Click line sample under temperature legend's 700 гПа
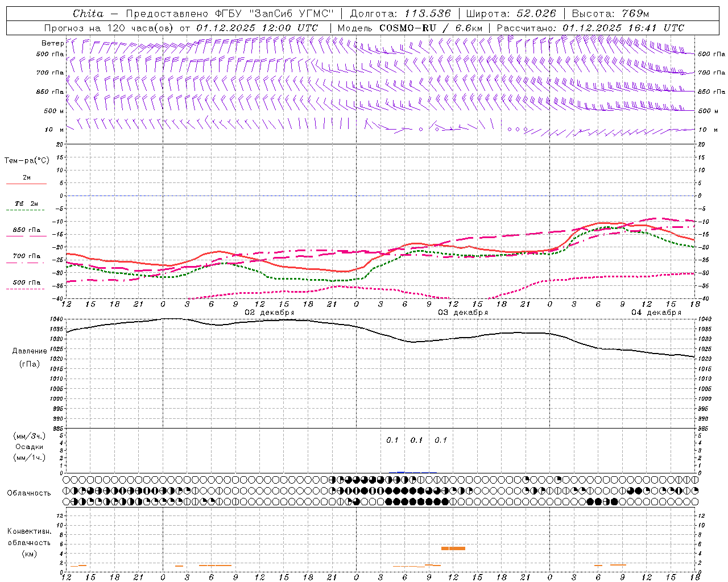Image resolution: width=728 pixels, height=582 pixels. point(25,263)
